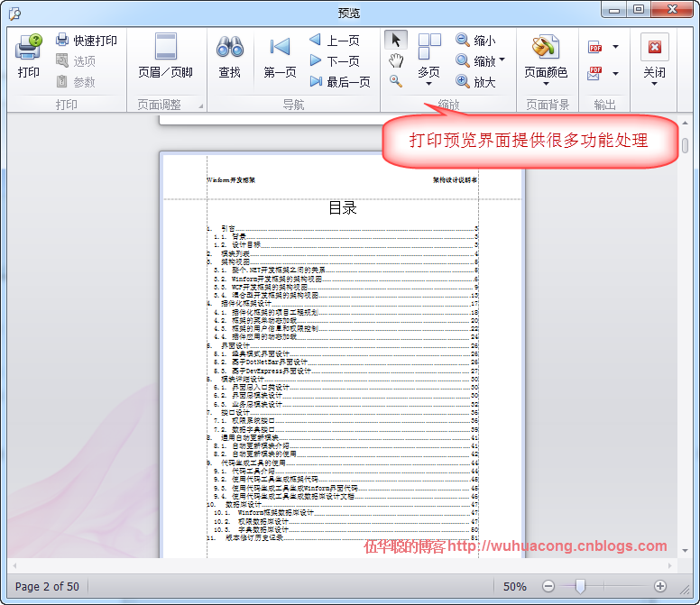Expand email PDF format arrow
This screenshot has width=700, height=605.
pos(615,74)
